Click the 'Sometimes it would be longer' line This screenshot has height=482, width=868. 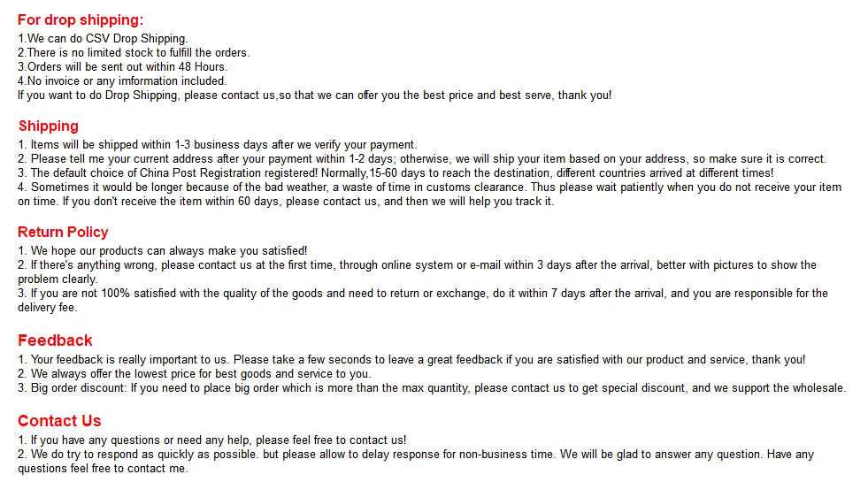(x=429, y=187)
